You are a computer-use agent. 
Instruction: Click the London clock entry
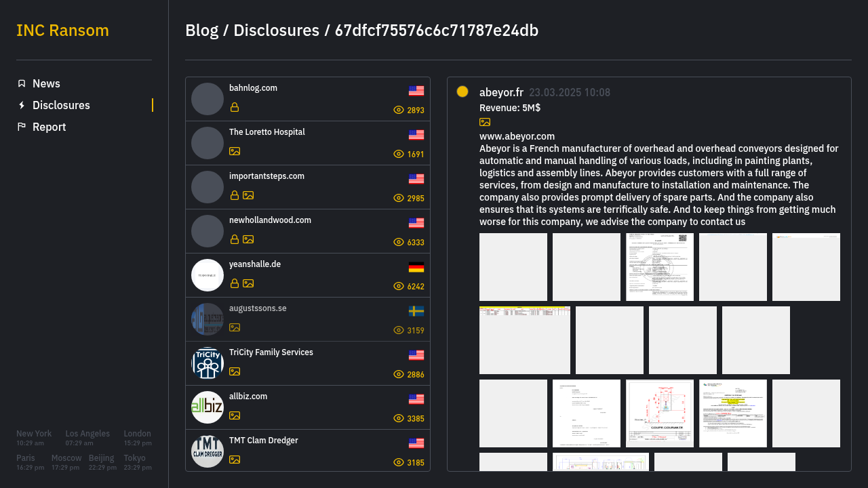[138, 438]
